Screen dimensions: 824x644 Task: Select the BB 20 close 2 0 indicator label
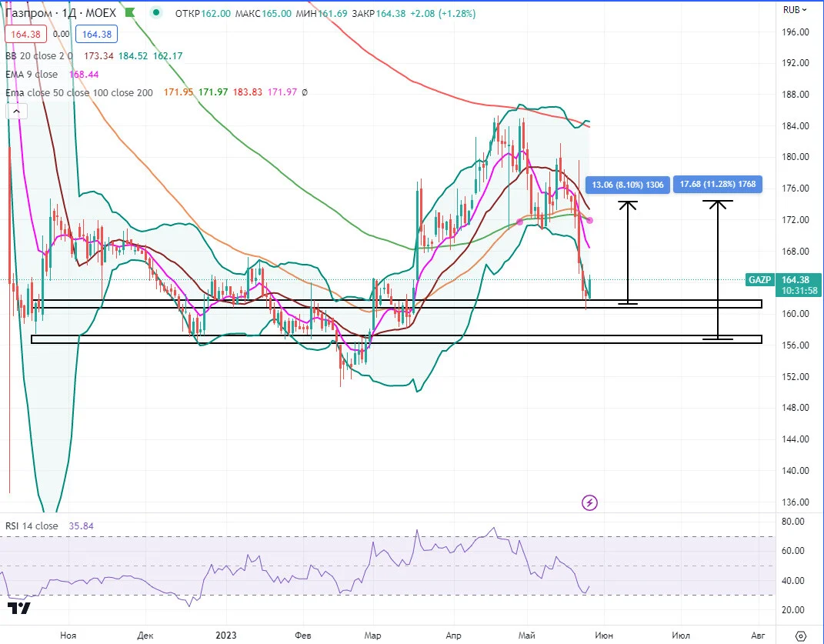pos(39,55)
